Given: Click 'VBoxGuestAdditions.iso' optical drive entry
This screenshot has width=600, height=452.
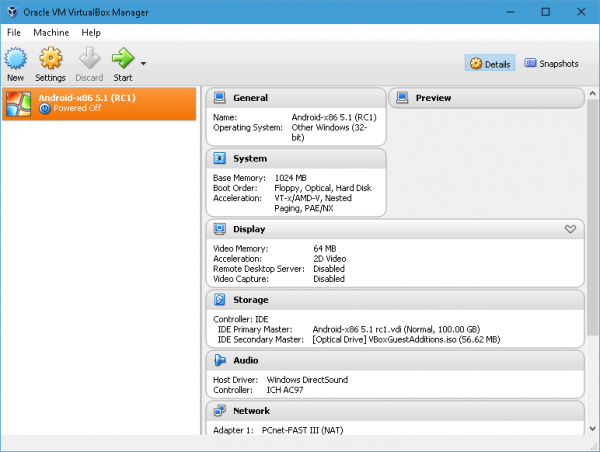Looking at the screenshot, I should pos(406,339).
